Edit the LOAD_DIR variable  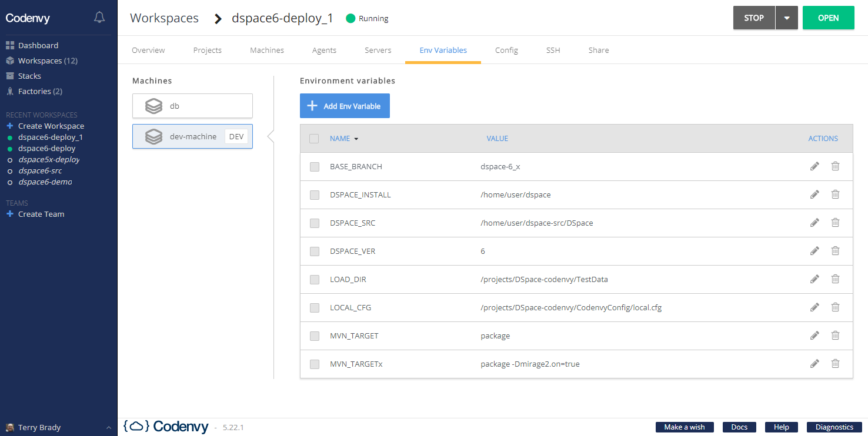pyautogui.click(x=814, y=279)
